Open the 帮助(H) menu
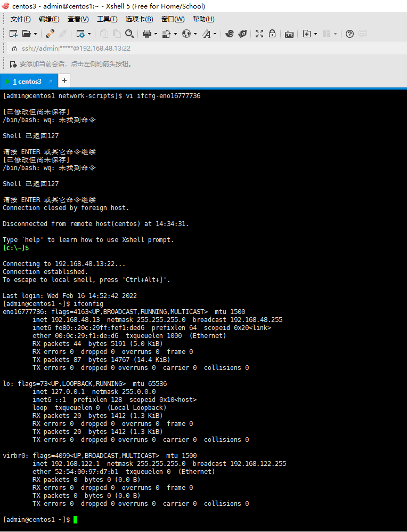The image size is (407, 532). [203, 19]
